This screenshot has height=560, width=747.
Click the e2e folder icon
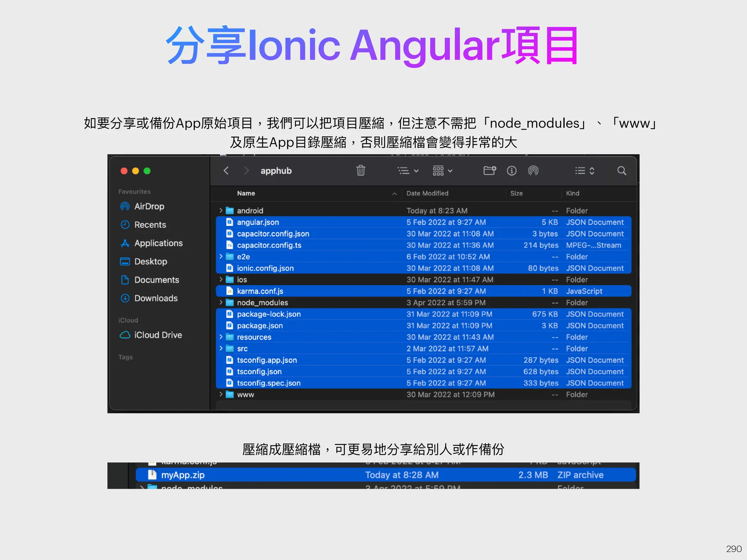coord(230,257)
